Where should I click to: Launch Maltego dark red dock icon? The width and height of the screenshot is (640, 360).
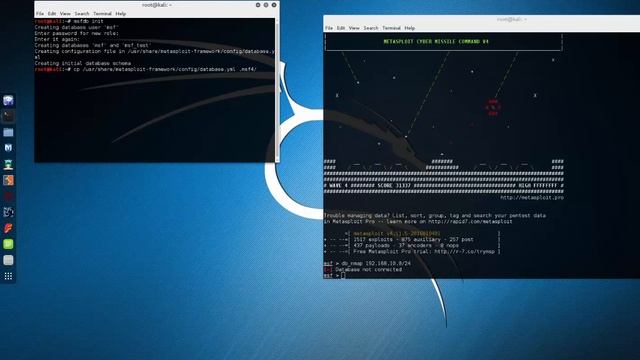[8, 196]
